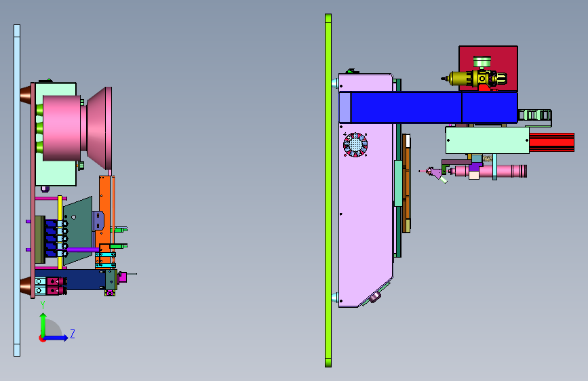Select the upper brown cone foot
Viewport: 588px width, 381px height.
coord(26,95)
